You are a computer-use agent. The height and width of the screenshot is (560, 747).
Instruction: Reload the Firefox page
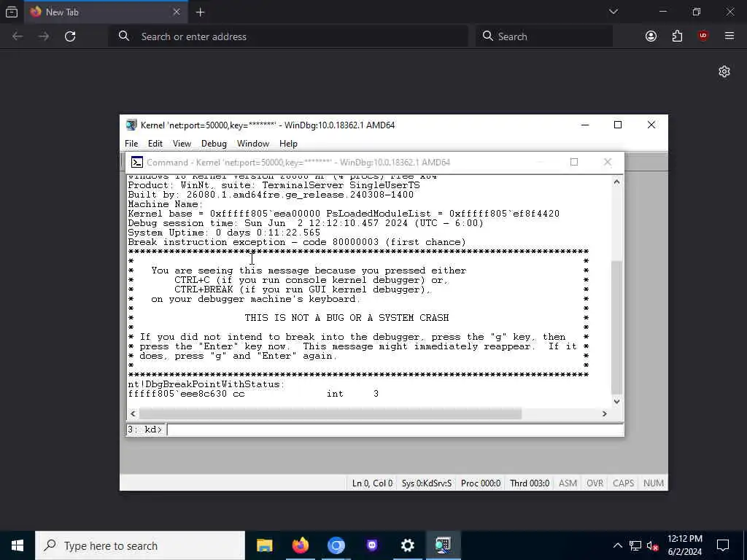pos(70,36)
